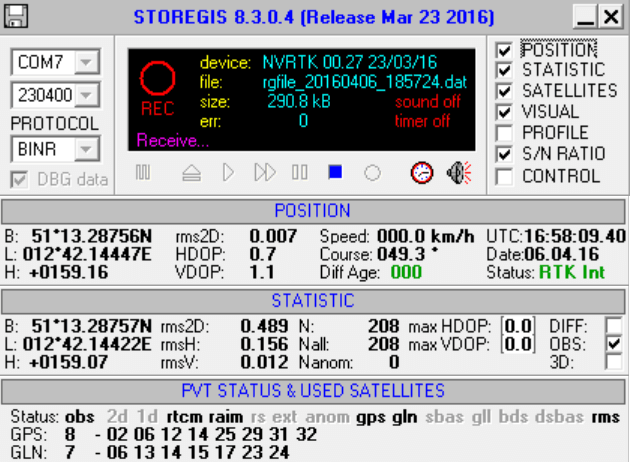Expand the BINR protocol dropdown

pos(87,150)
